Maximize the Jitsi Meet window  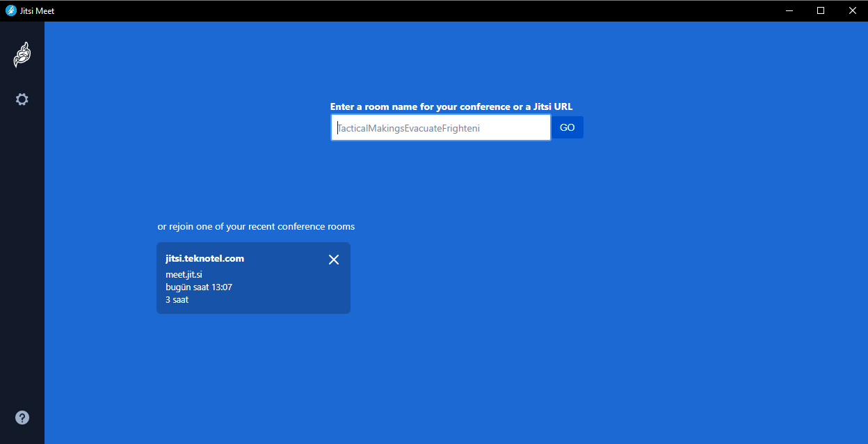coord(821,10)
